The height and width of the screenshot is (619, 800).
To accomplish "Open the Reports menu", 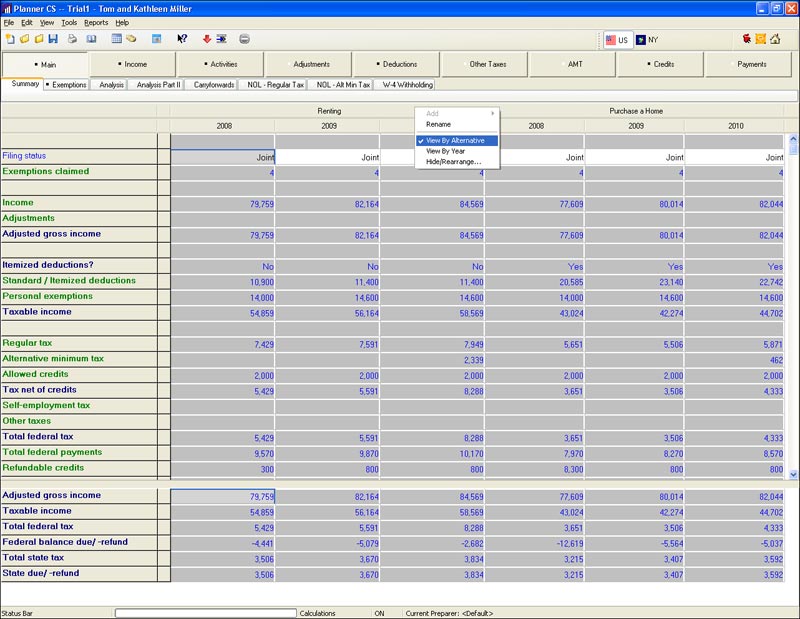I will (x=96, y=22).
